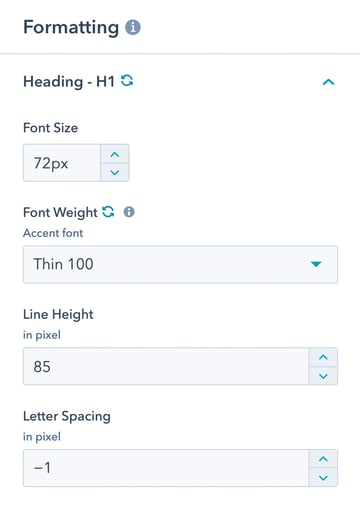Increment Line Height using the up arrow
Image resolution: width=360 pixels, height=509 pixels.
[x=323, y=357]
